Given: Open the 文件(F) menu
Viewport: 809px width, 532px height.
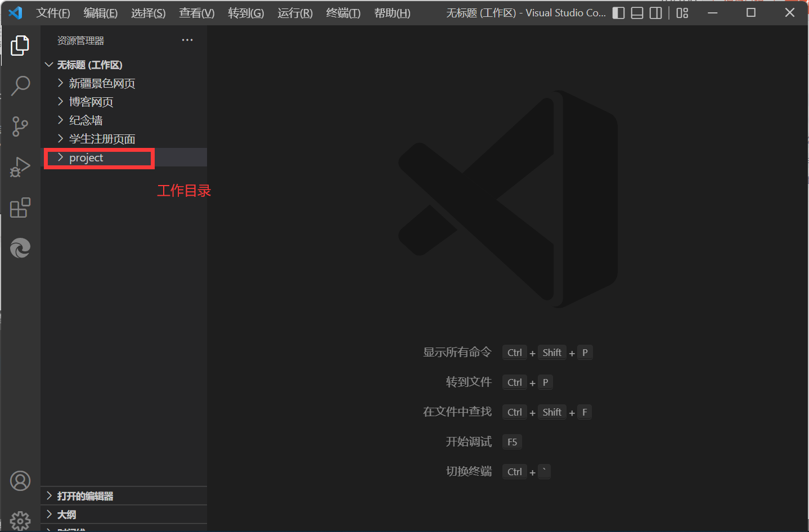Looking at the screenshot, I should pyautogui.click(x=53, y=13).
